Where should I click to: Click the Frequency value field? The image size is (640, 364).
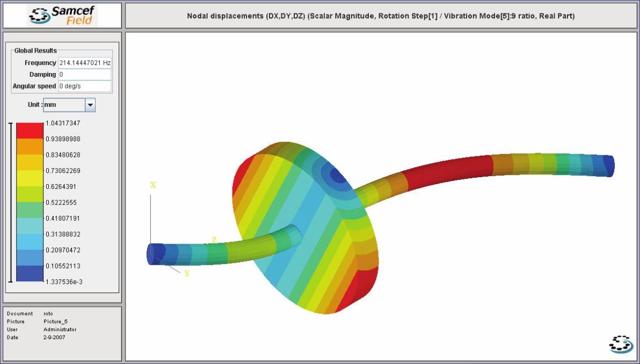tap(85, 63)
